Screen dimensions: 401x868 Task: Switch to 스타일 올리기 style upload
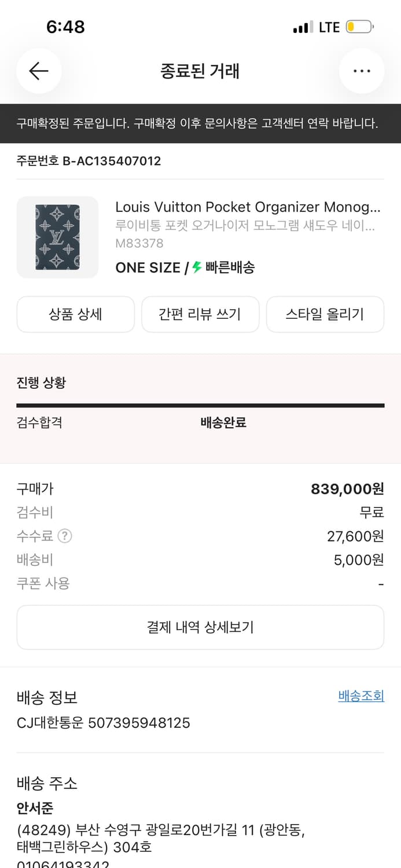(325, 314)
